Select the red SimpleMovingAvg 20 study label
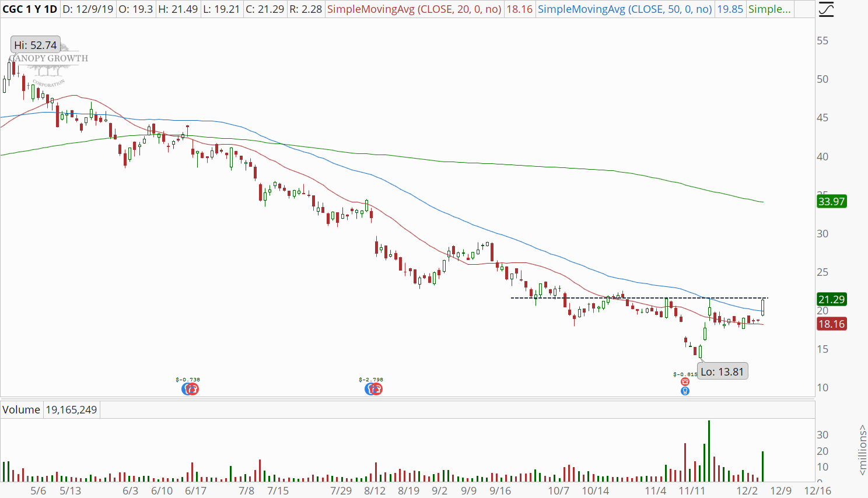 (x=414, y=9)
